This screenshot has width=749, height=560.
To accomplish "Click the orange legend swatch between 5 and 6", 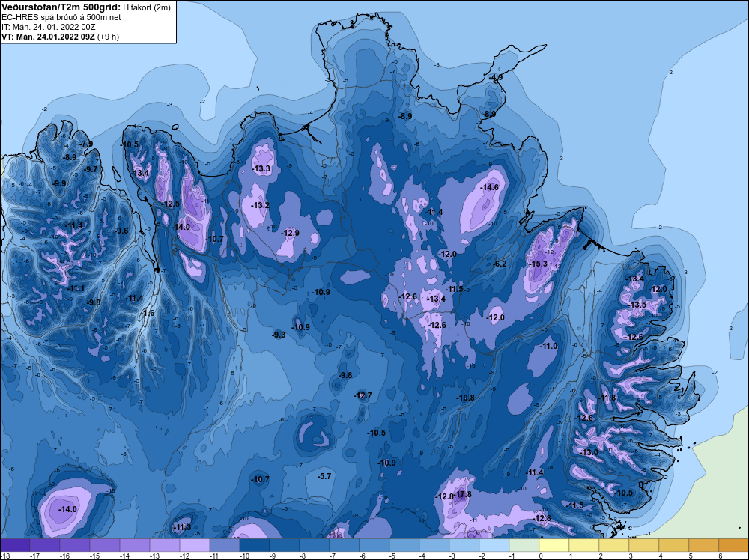I will pos(704,545).
